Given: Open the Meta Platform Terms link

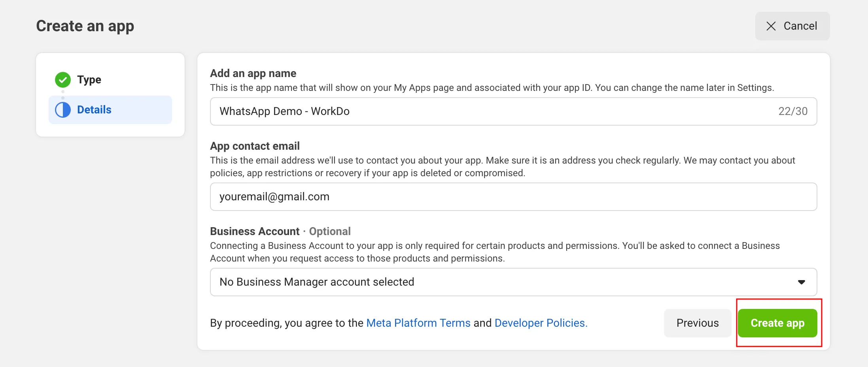Looking at the screenshot, I should pos(418,323).
